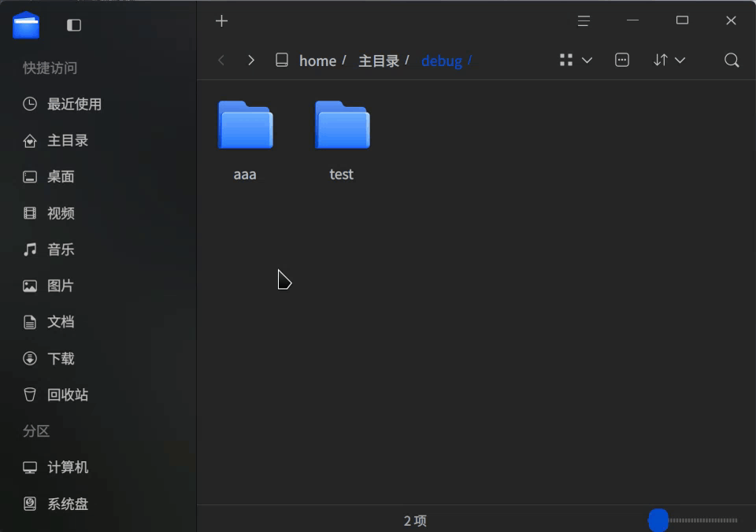Click the download icon for 下载

coord(30,359)
